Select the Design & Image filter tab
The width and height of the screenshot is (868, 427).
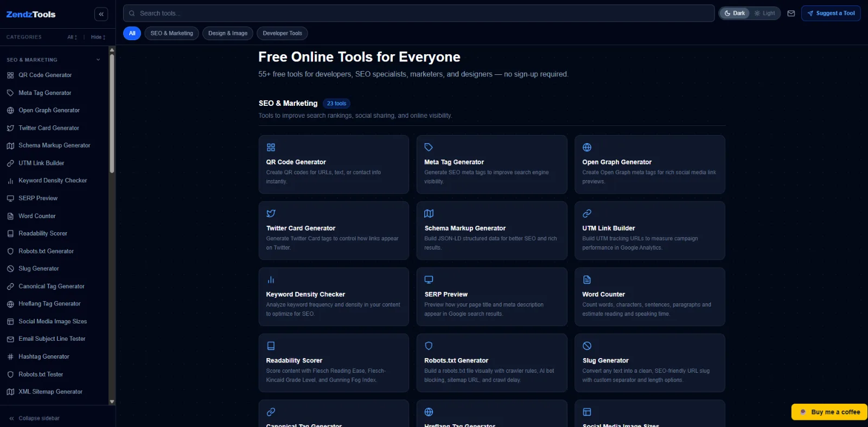(228, 33)
